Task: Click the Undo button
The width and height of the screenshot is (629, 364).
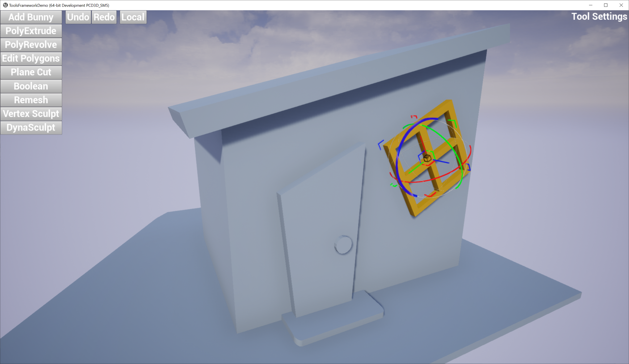Action: (x=78, y=17)
